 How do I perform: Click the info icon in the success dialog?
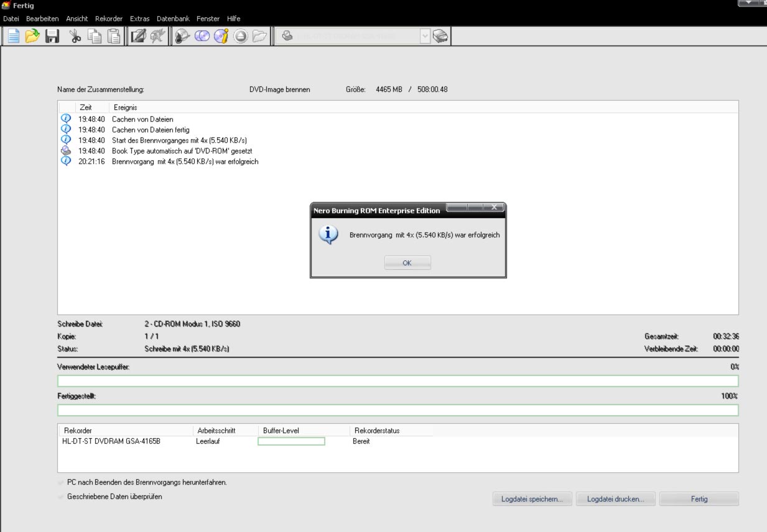pyautogui.click(x=328, y=234)
